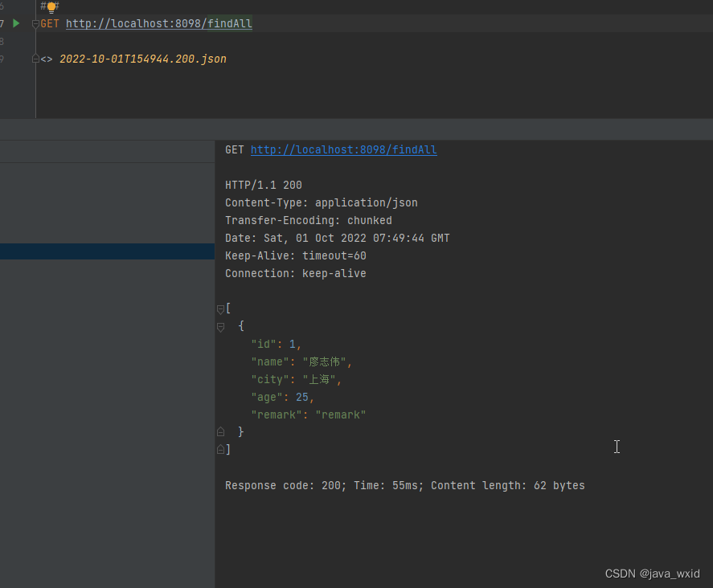The height and width of the screenshot is (588, 713).
Task: Click the GET keyword in editor request
Action: pos(50,23)
